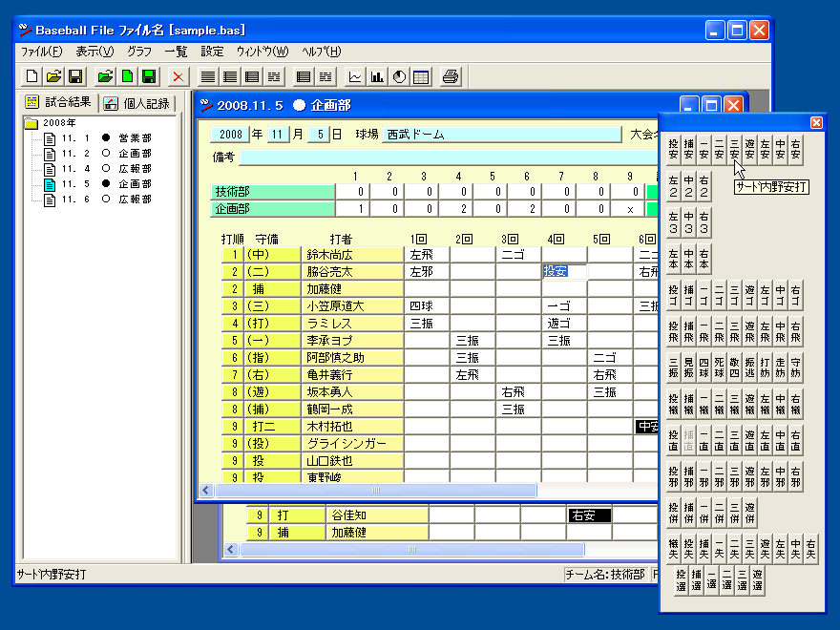Select the 11. 6 広報部 tree entry
Screen dimensions: 840x630
[x=134, y=199]
